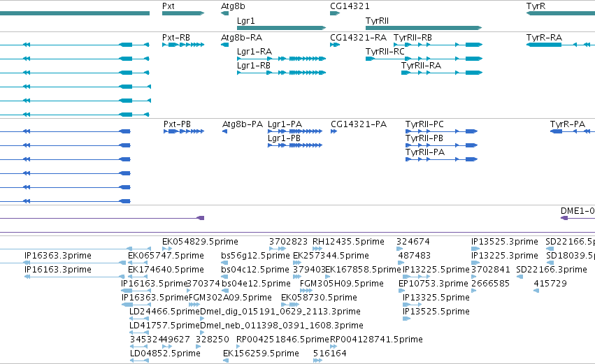Select the Lgr1-PA protein label

[x=285, y=124]
